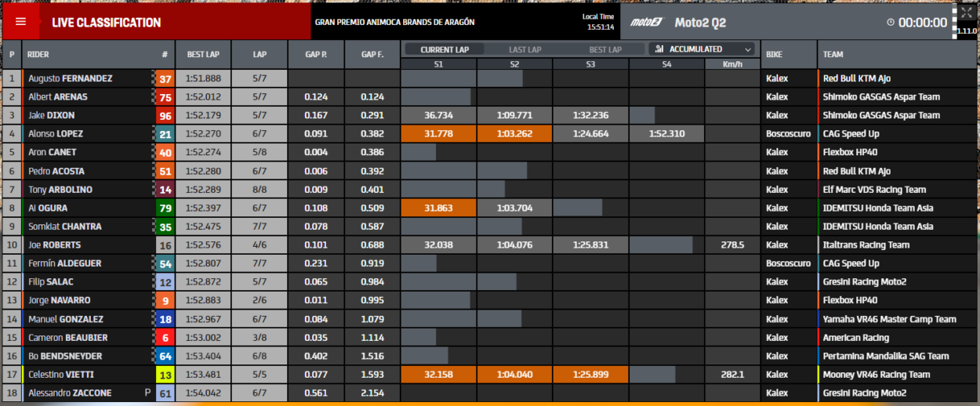Click the S1 sector header

(438, 63)
